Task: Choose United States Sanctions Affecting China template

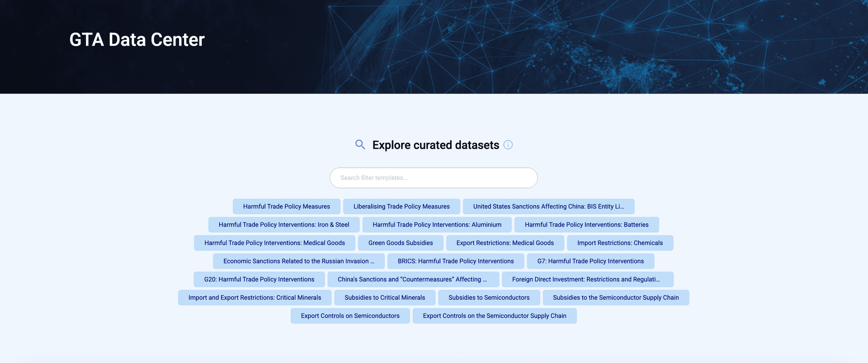Action: coord(548,207)
